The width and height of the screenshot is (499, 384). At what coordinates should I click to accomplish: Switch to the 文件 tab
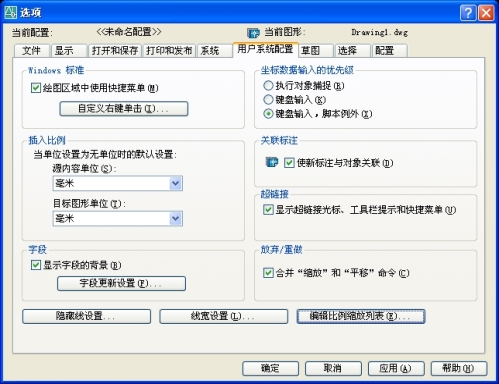click(32, 51)
